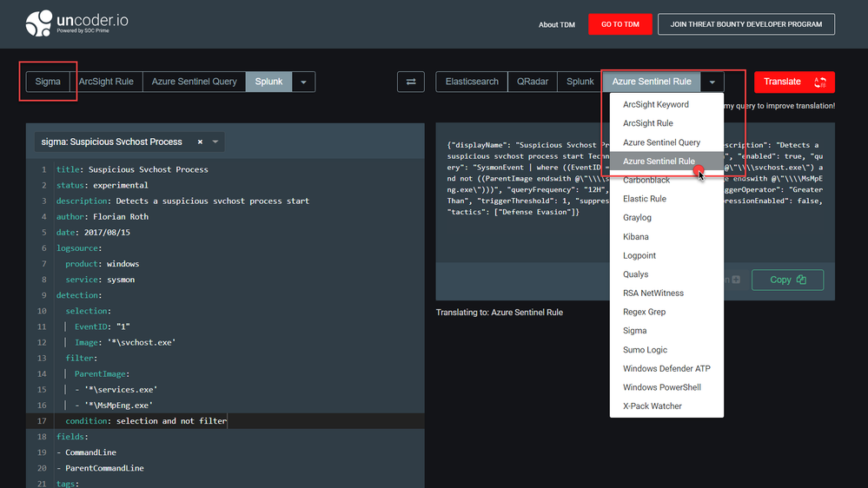Viewport: 868px width, 488px height.
Task: Choose Elastic Rule from dropdown list
Action: [666, 199]
